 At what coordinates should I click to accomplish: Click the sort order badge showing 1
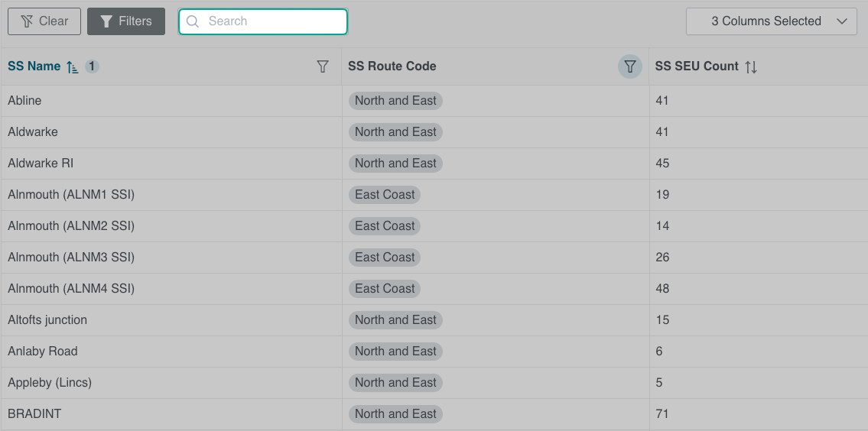tap(92, 66)
